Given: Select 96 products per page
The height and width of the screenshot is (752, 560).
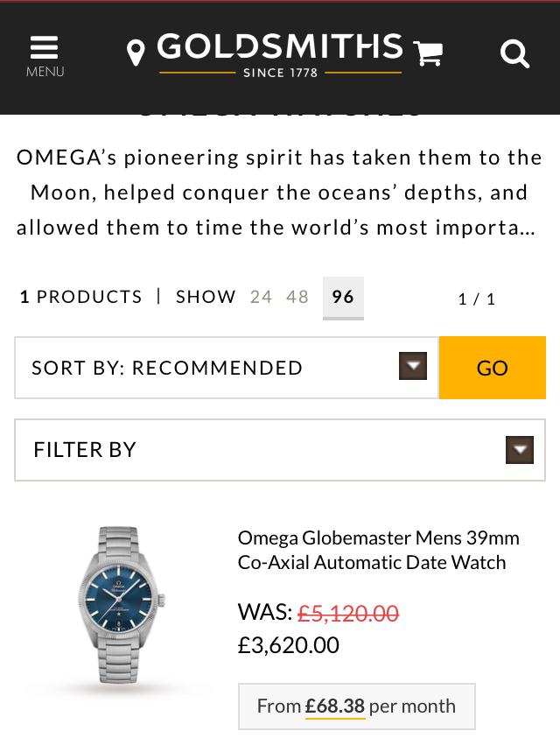Looking at the screenshot, I should tap(343, 297).
